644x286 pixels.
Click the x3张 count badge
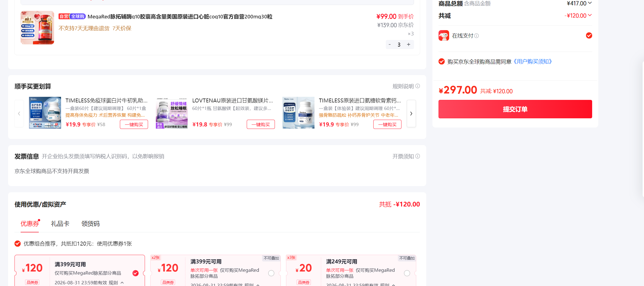[291, 258]
